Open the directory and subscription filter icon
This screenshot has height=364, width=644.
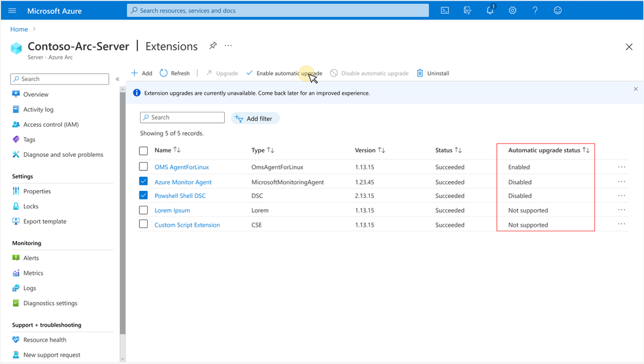coord(467,10)
